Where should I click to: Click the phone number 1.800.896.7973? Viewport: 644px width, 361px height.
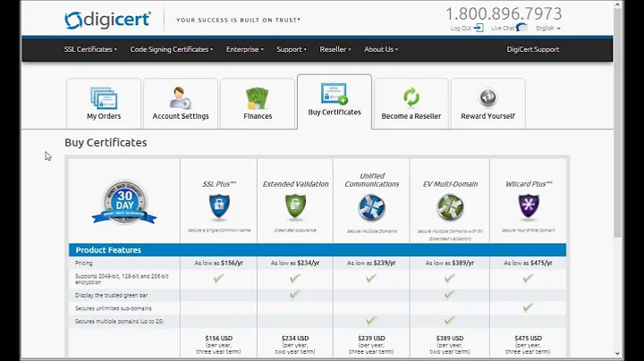[504, 14]
